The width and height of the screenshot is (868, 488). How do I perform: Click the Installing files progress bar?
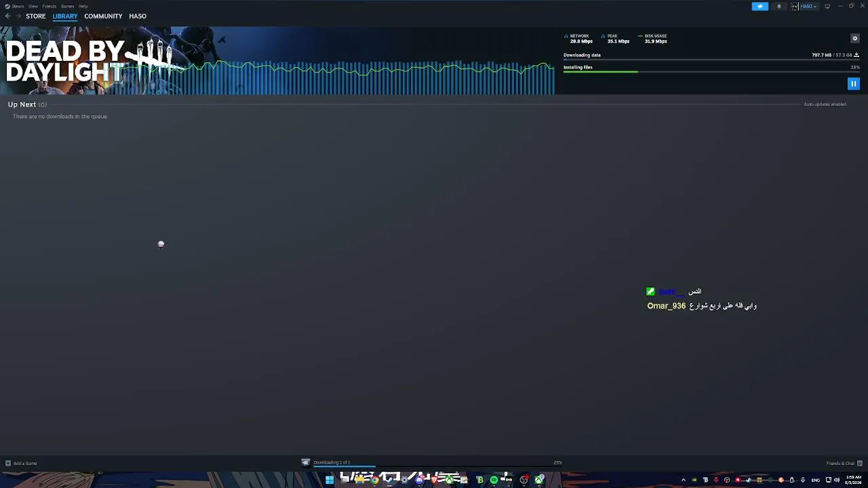click(x=711, y=72)
